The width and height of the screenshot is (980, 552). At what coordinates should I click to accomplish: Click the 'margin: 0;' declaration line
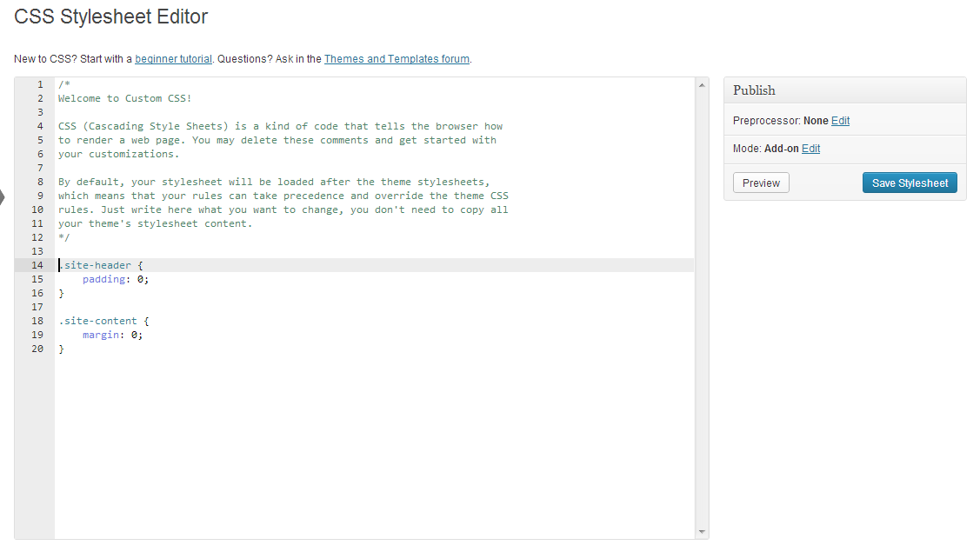click(112, 335)
